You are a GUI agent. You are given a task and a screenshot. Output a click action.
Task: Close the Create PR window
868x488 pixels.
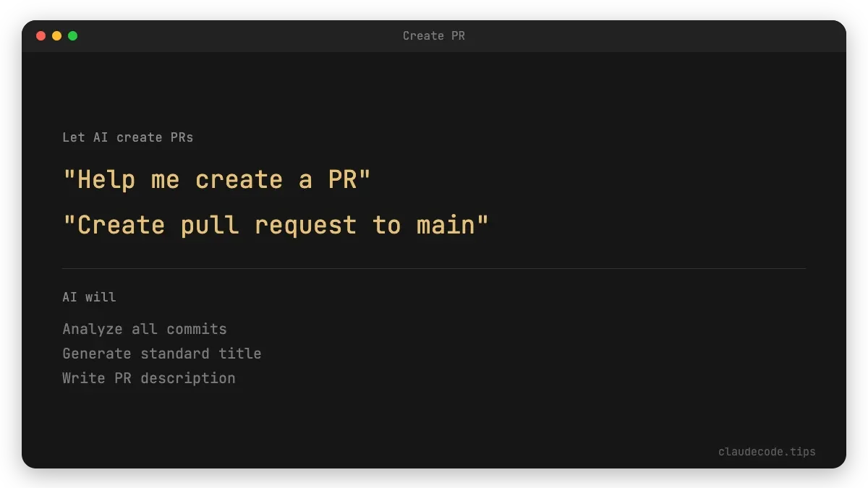(x=41, y=35)
